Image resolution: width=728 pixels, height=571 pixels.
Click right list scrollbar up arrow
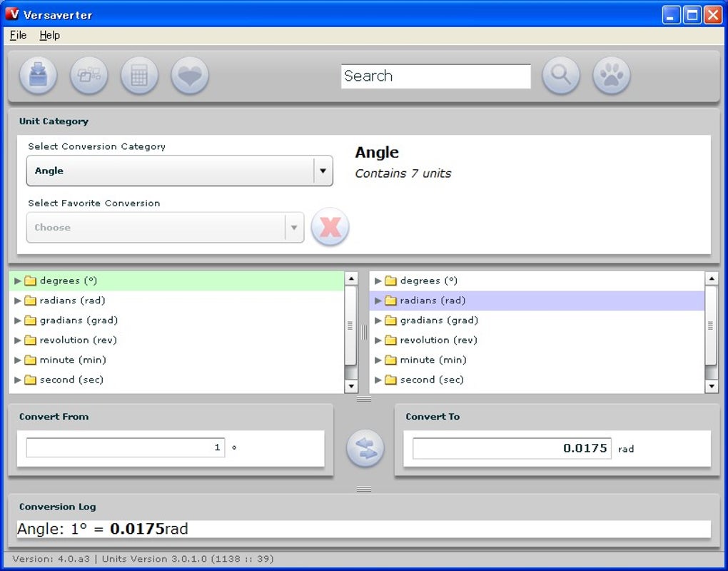712,278
